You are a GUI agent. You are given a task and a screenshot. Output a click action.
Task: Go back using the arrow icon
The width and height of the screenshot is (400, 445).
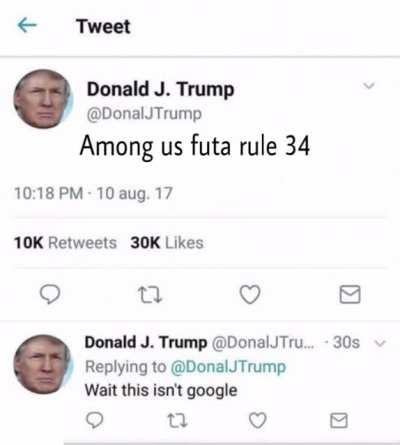pyautogui.click(x=27, y=25)
